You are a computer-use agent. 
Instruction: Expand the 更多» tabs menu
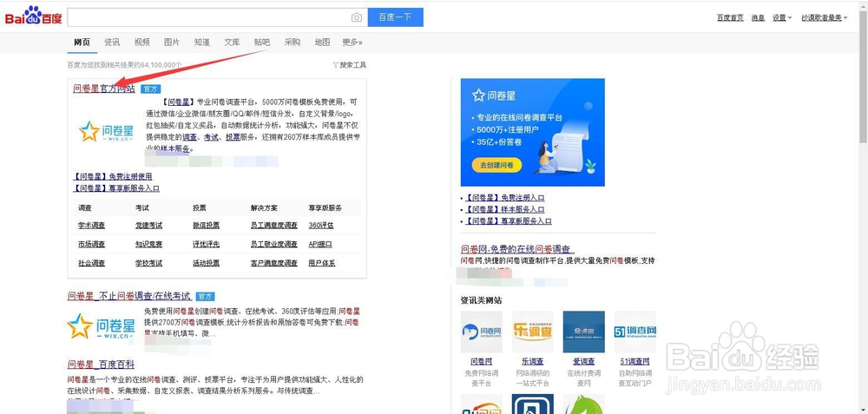(352, 42)
